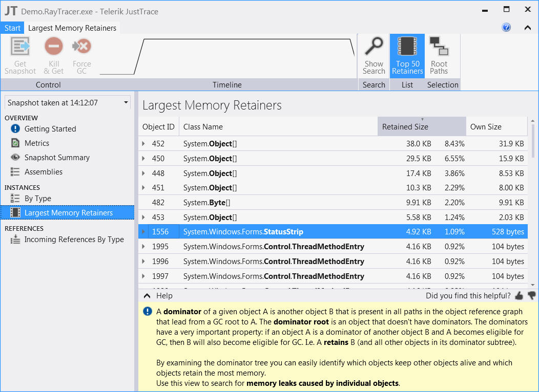
Task: Sort by the Own Size column header
Action: coord(496,127)
